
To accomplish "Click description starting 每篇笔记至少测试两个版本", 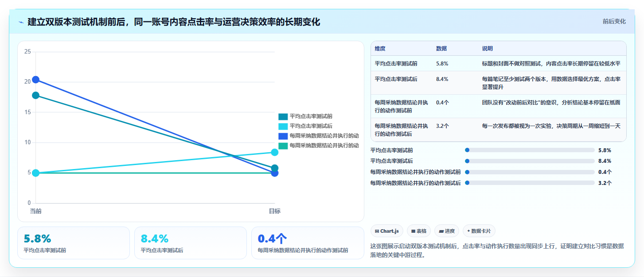I will [x=551, y=83].
